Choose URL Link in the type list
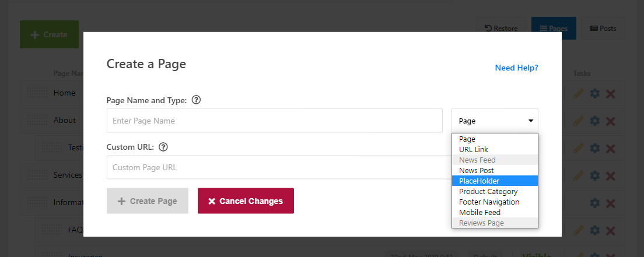 495,149
